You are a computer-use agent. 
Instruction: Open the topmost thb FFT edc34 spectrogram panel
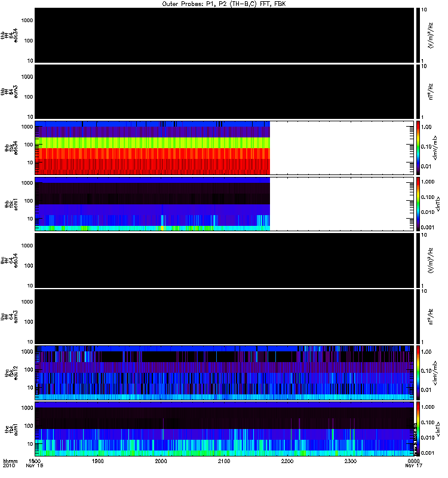pyautogui.click(x=224, y=35)
